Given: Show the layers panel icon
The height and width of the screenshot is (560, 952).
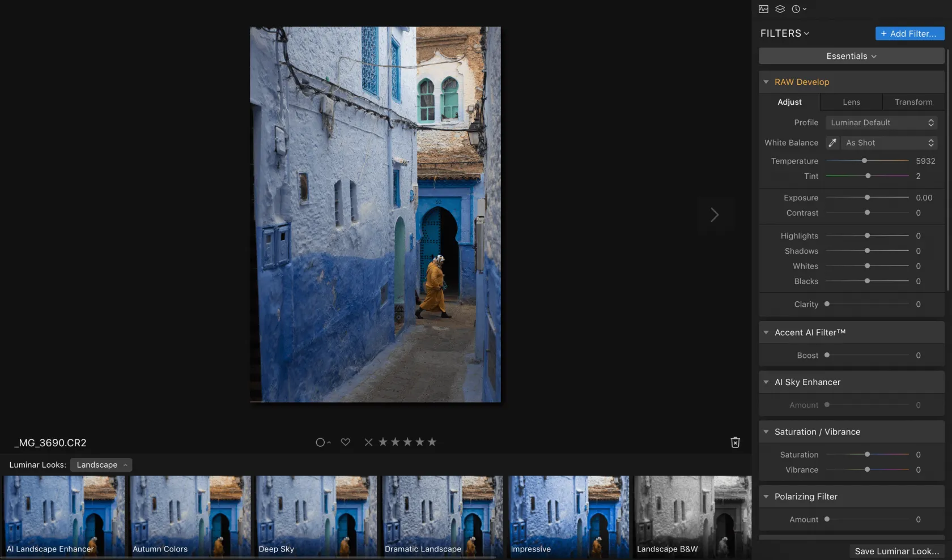Looking at the screenshot, I should [x=780, y=9].
